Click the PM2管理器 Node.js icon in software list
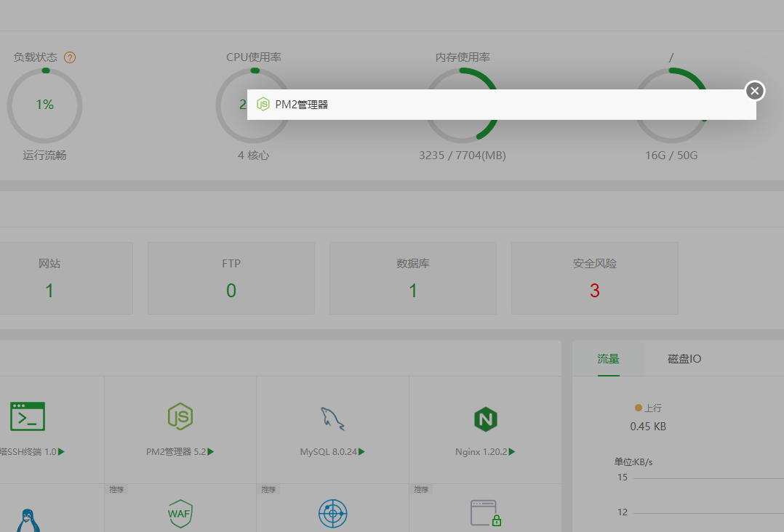 pos(180,416)
